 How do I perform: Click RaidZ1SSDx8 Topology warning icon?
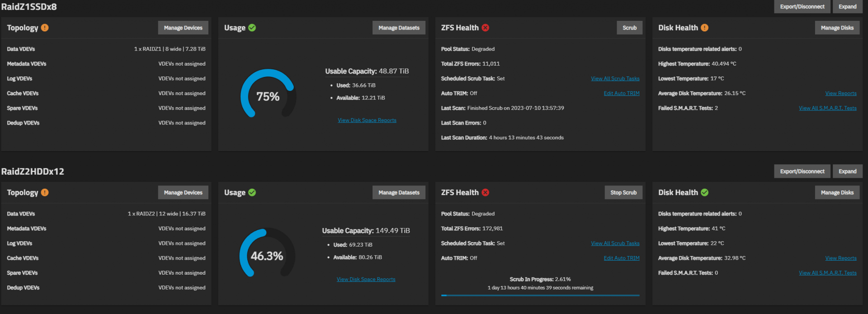pyautogui.click(x=45, y=28)
